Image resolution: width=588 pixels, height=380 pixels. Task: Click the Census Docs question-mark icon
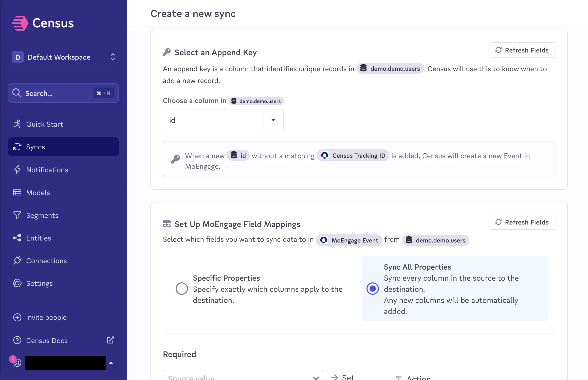pyautogui.click(x=17, y=340)
